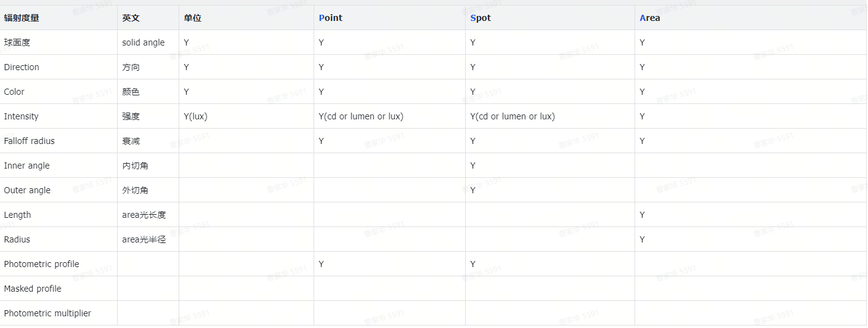Select the Falloff radius row label

[29, 141]
